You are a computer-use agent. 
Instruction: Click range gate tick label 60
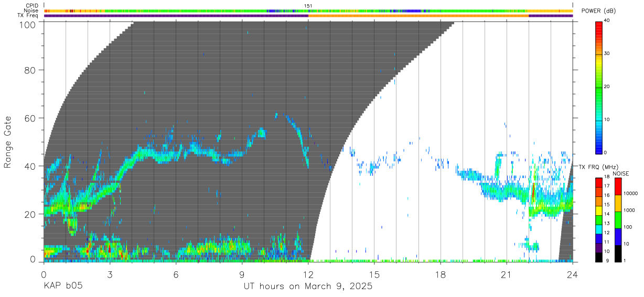click(31, 118)
